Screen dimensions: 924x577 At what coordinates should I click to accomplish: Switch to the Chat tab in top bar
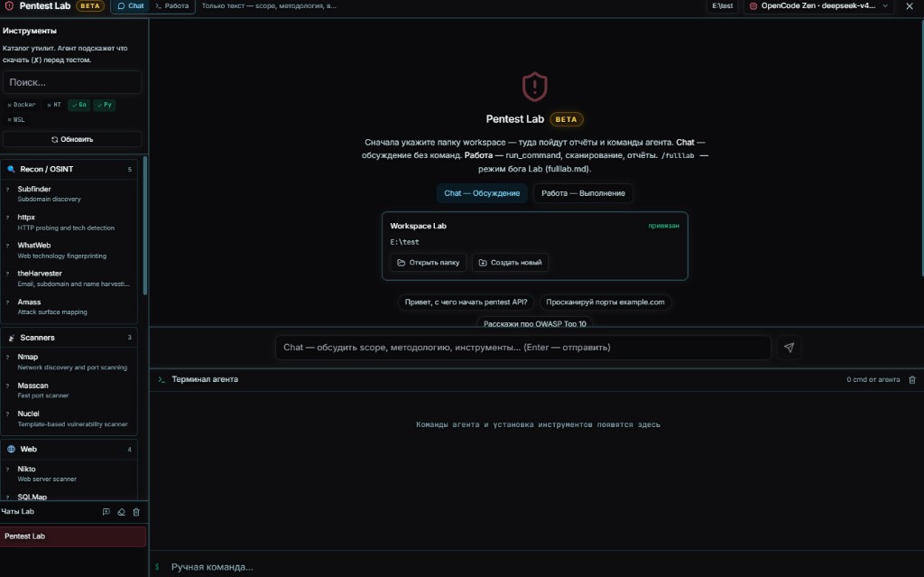point(130,6)
